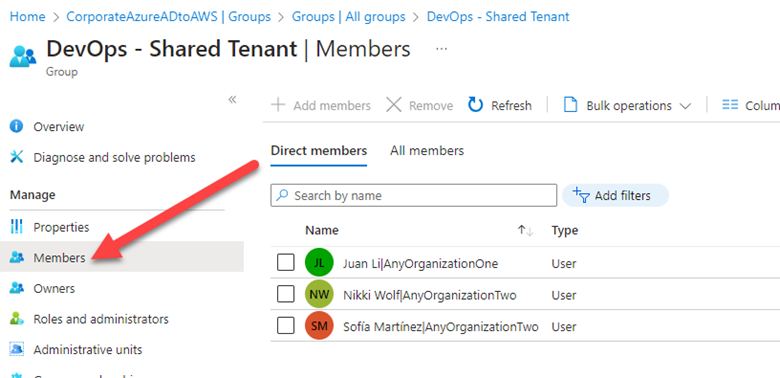
Task: Click the Members people icon
Action: point(16,258)
